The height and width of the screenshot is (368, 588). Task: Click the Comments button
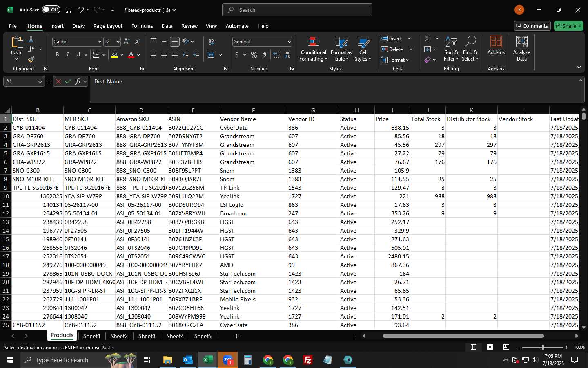(x=532, y=26)
